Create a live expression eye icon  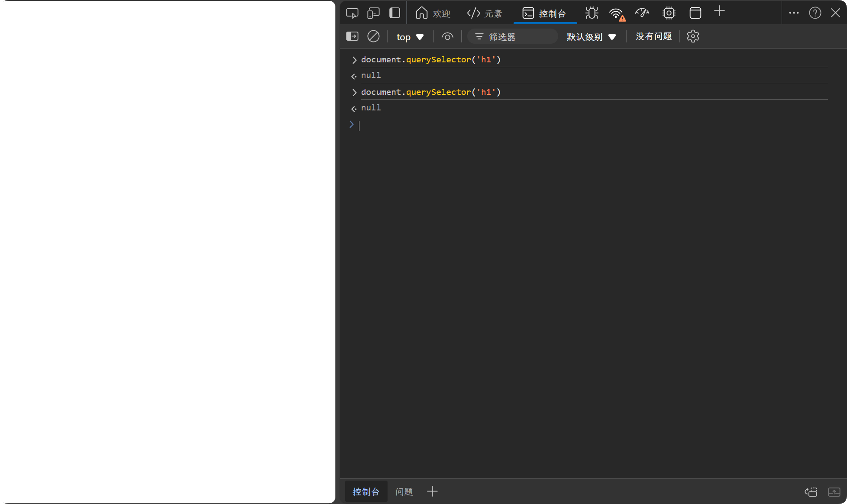pyautogui.click(x=447, y=36)
